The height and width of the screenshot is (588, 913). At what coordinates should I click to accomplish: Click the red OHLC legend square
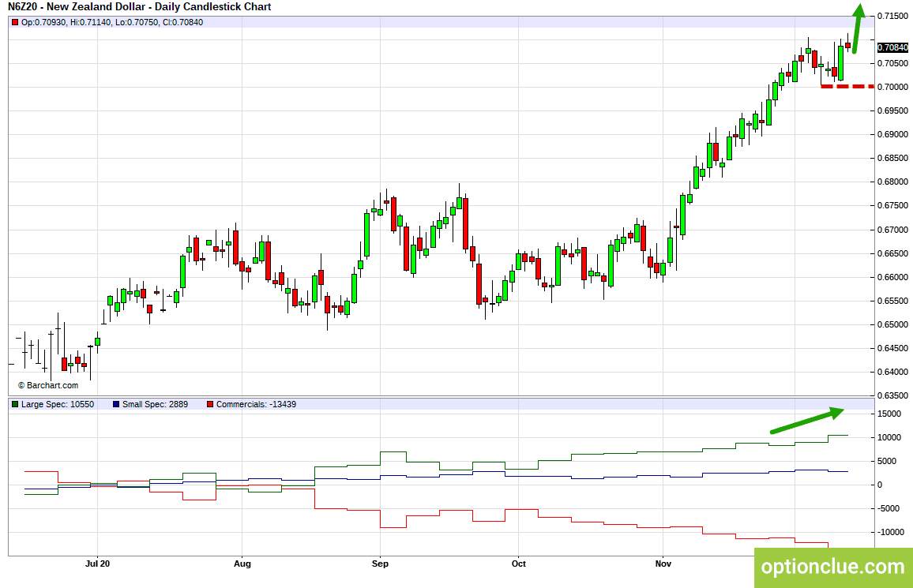tap(15, 23)
